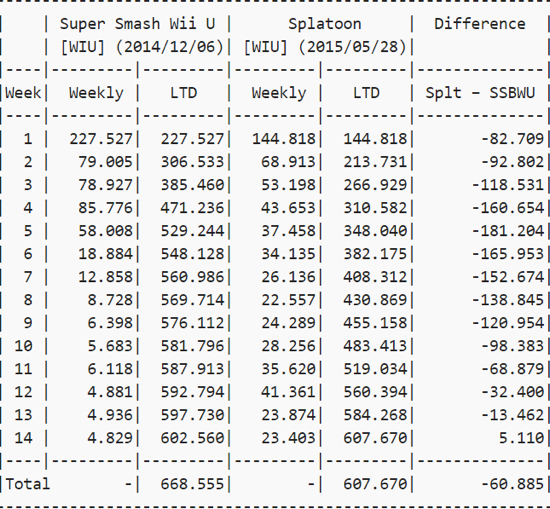
Task: Select week 14 difference value 5.110
Action: (522, 438)
